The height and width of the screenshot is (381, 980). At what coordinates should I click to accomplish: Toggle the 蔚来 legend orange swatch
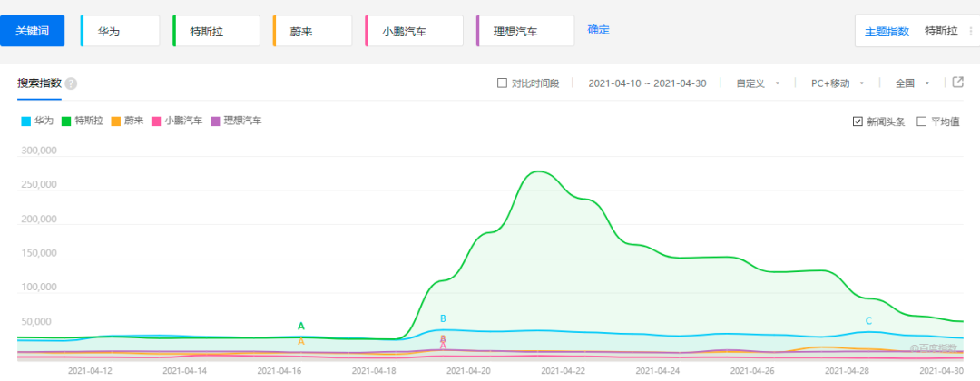[115, 122]
